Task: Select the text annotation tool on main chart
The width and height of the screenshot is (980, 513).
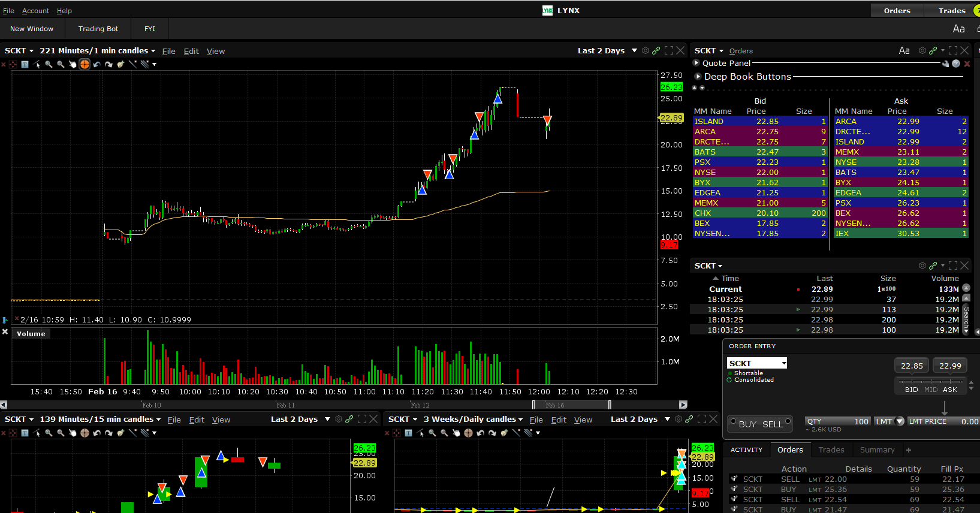Action: coord(25,64)
